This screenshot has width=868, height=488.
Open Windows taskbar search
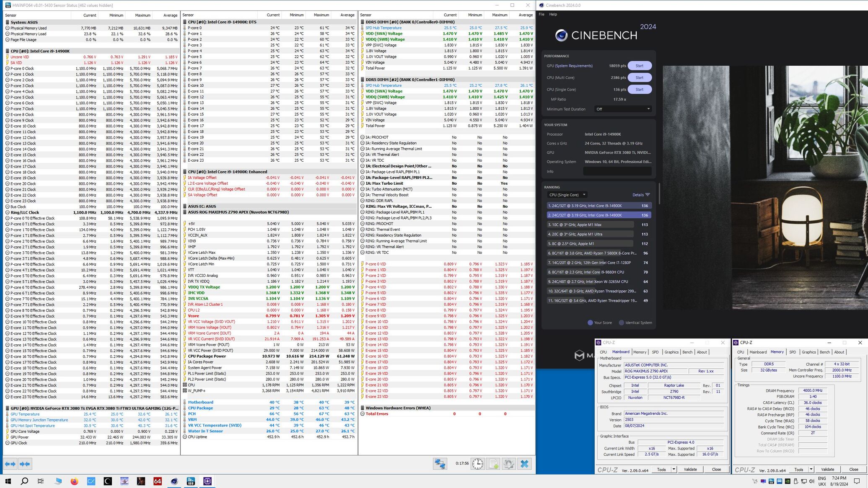tap(24, 481)
